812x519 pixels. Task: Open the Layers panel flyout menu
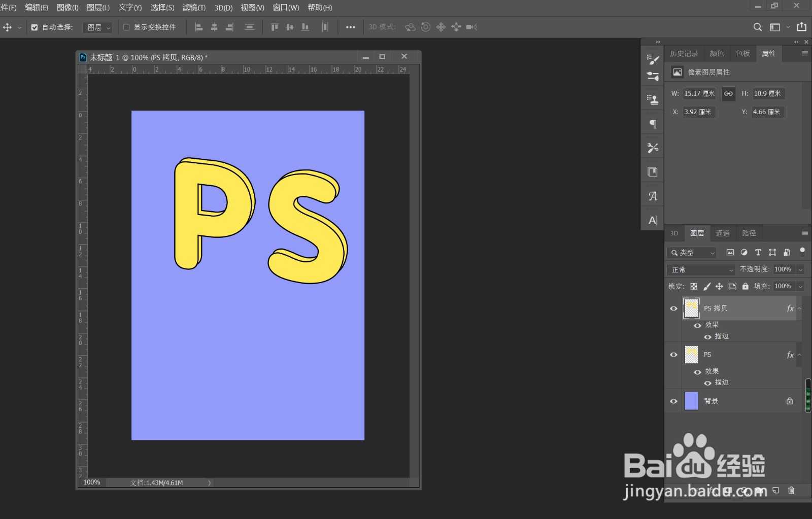(x=805, y=233)
